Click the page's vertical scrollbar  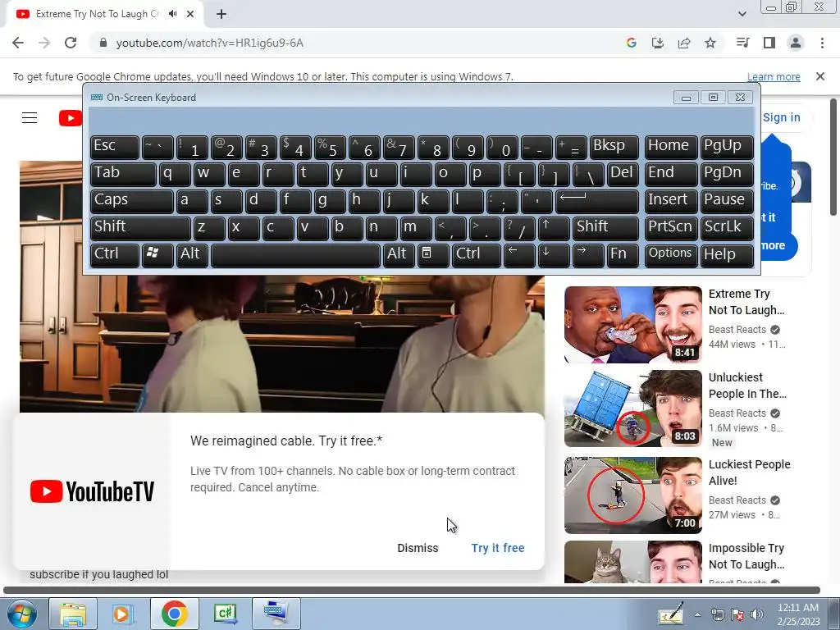[833, 157]
